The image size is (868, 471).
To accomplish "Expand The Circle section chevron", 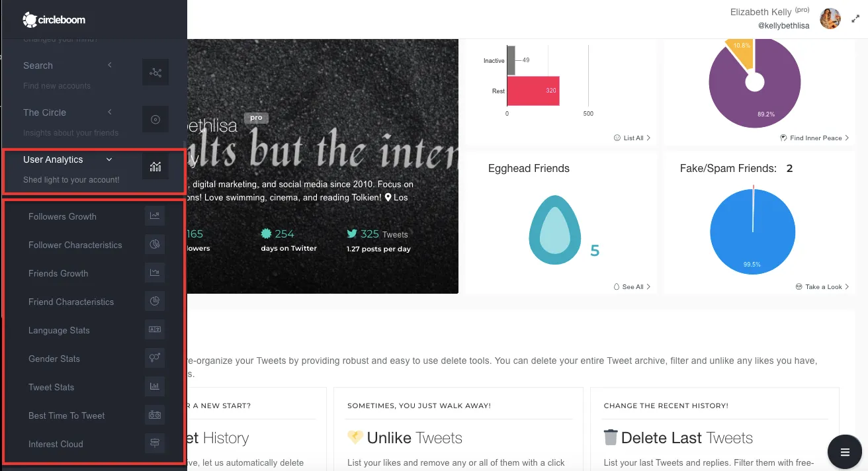I will click(x=110, y=112).
